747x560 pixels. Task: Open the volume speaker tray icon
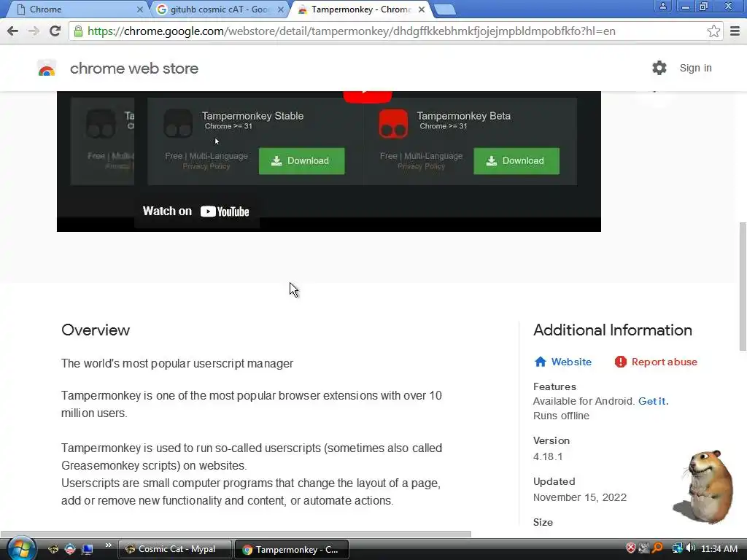point(690,548)
